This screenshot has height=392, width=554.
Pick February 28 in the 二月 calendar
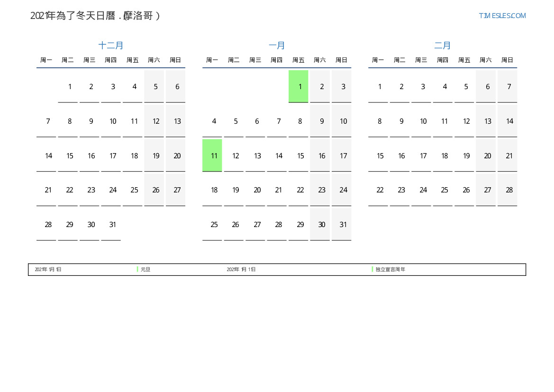(509, 190)
